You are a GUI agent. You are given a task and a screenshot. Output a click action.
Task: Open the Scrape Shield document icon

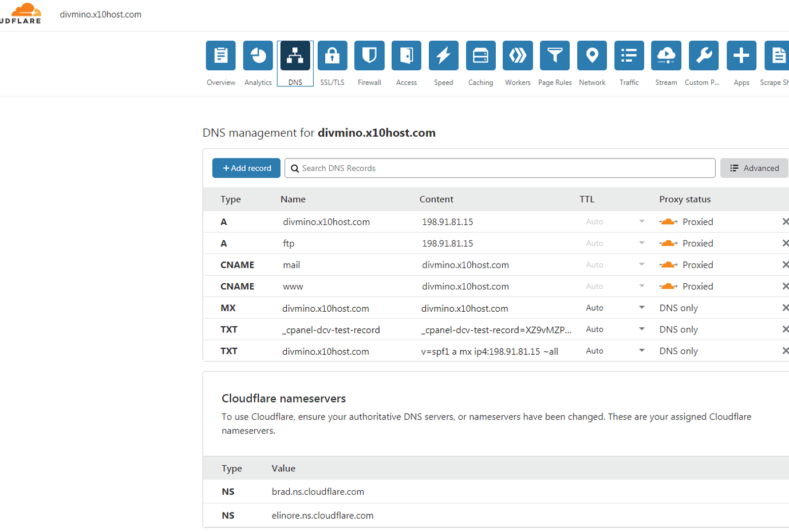777,55
